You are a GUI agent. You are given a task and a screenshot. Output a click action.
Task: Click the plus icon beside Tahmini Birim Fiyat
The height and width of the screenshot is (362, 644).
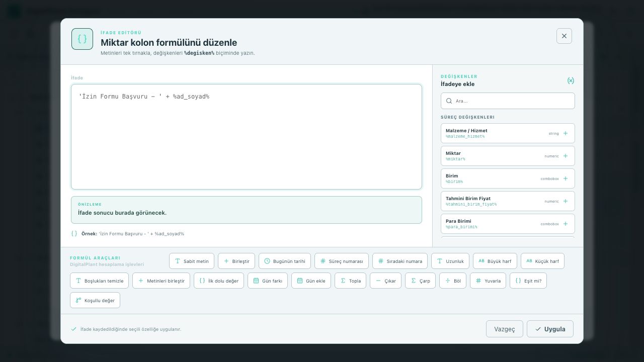click(566, 201)
